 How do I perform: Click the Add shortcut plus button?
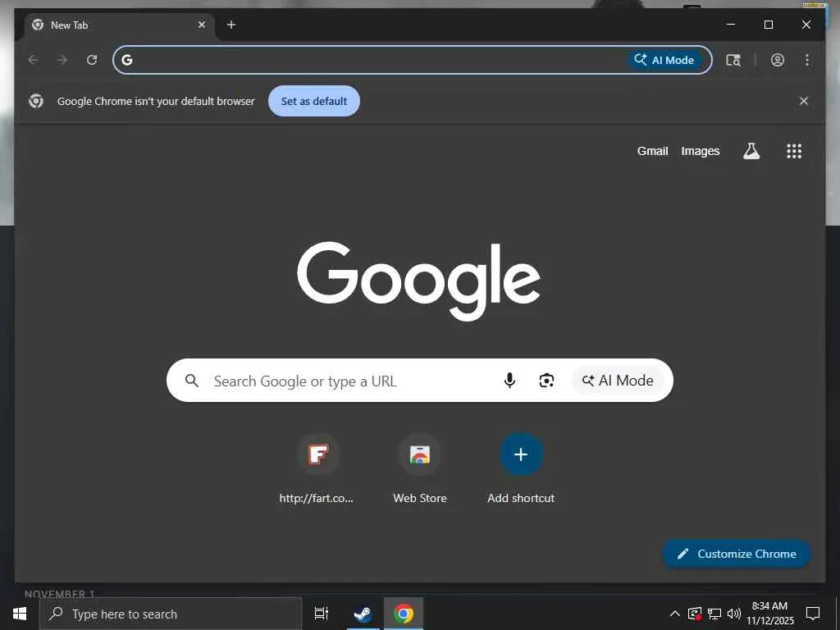click(x=521, y=454)
